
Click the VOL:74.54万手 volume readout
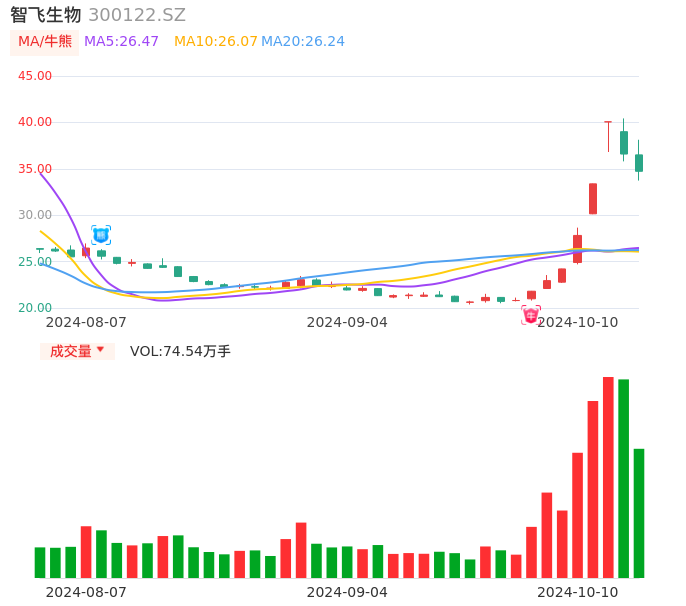pyautogui.click(x=180, y=351)
